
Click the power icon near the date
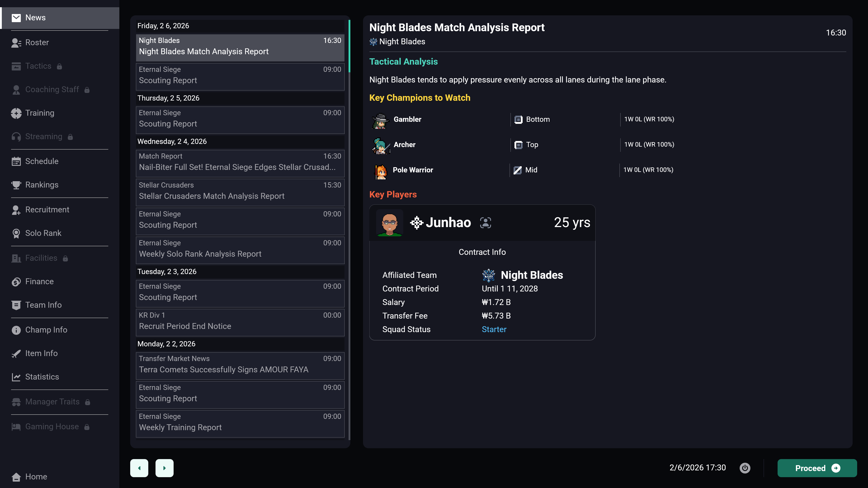pos(745,468)
